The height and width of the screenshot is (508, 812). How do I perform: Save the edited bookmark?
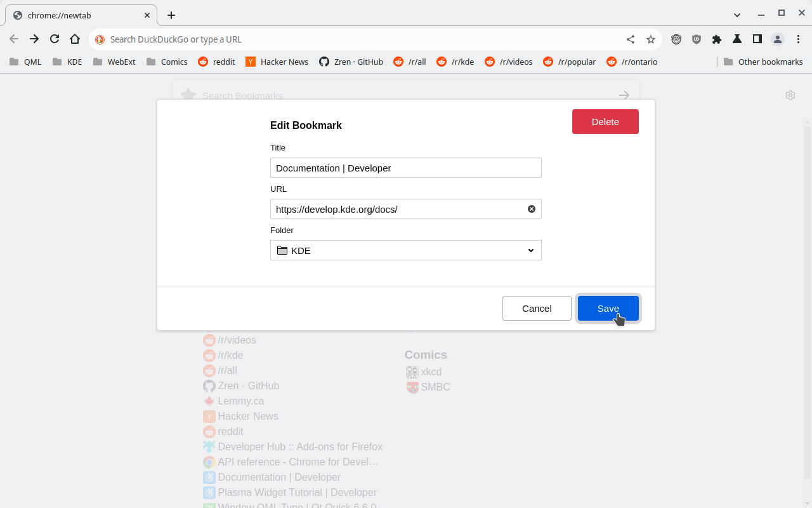click(608, 308)
